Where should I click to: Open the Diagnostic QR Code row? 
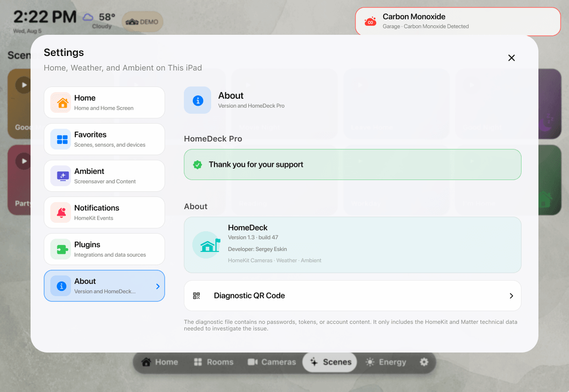[353, 296]
